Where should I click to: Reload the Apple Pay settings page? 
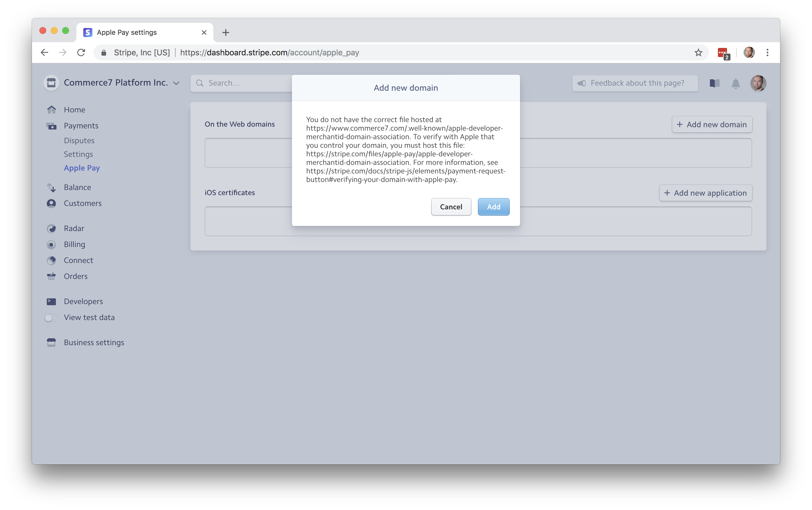[81, 52]
